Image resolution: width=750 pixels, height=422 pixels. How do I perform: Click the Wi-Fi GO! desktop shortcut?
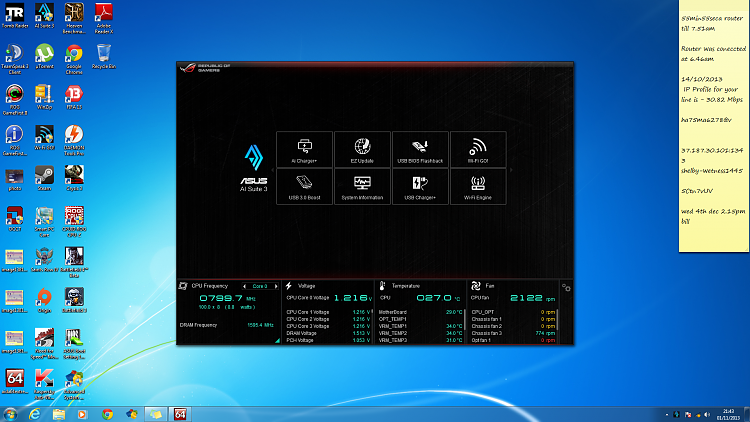(x=44, y=138)
